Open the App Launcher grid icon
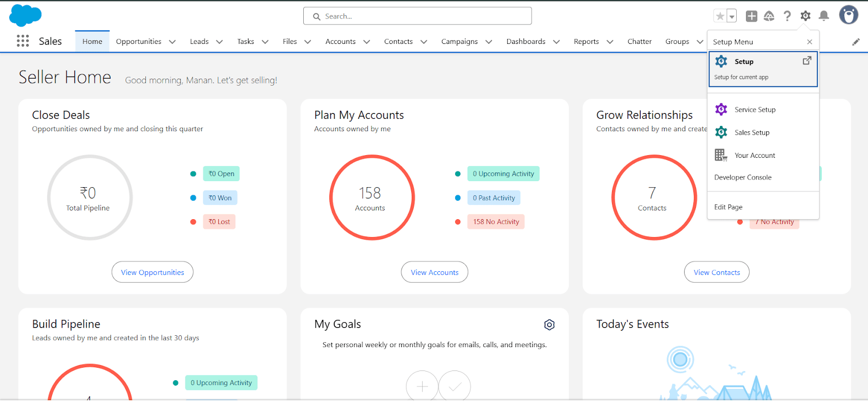 pyautogui.click(x=23, y=41)
